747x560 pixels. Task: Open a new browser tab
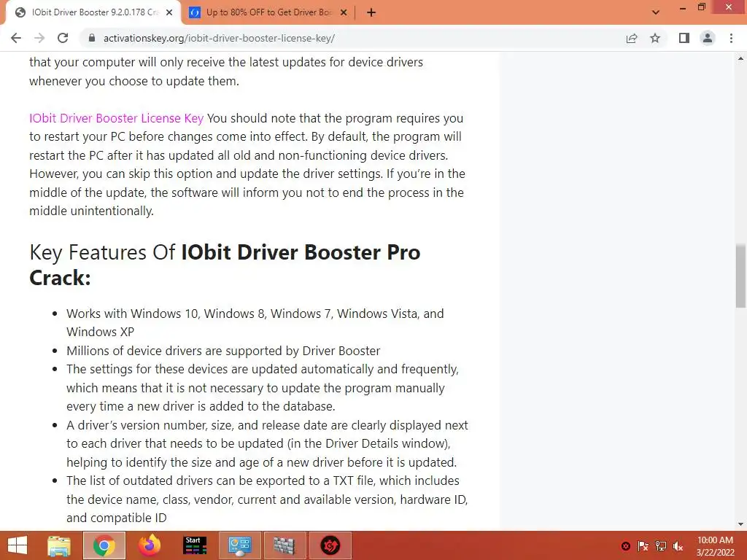pyautogui.click(x=371, y=13)
